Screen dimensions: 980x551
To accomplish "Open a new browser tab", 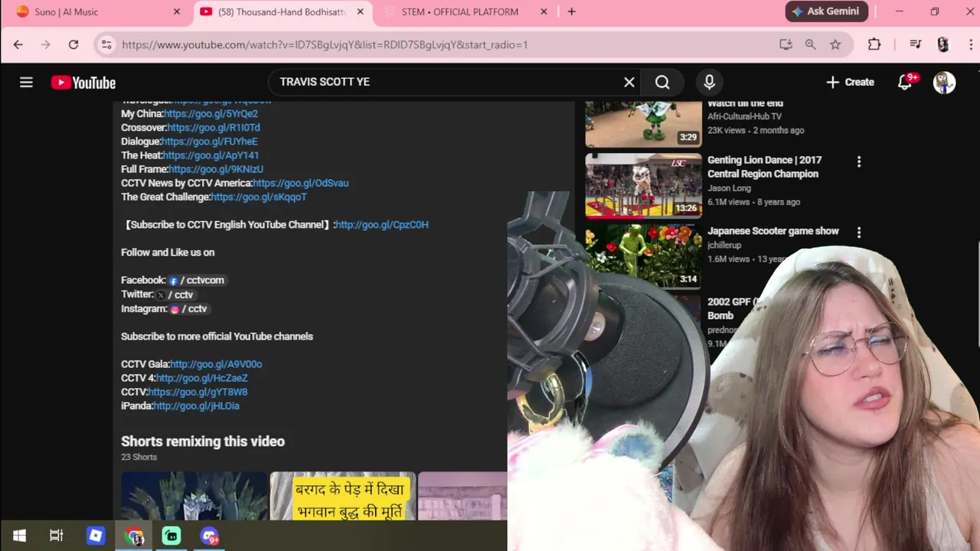I will point(571,11).
